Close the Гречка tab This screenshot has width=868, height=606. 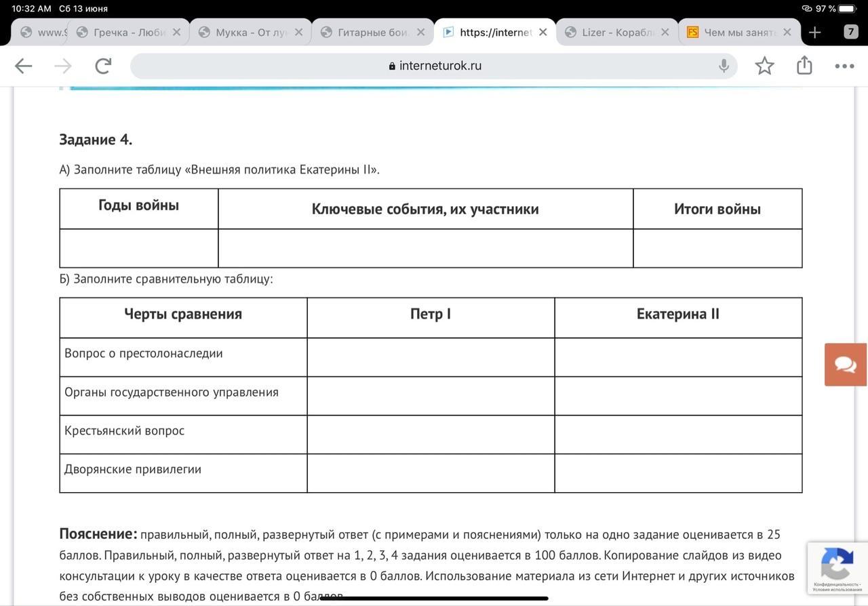click(176, 32)
